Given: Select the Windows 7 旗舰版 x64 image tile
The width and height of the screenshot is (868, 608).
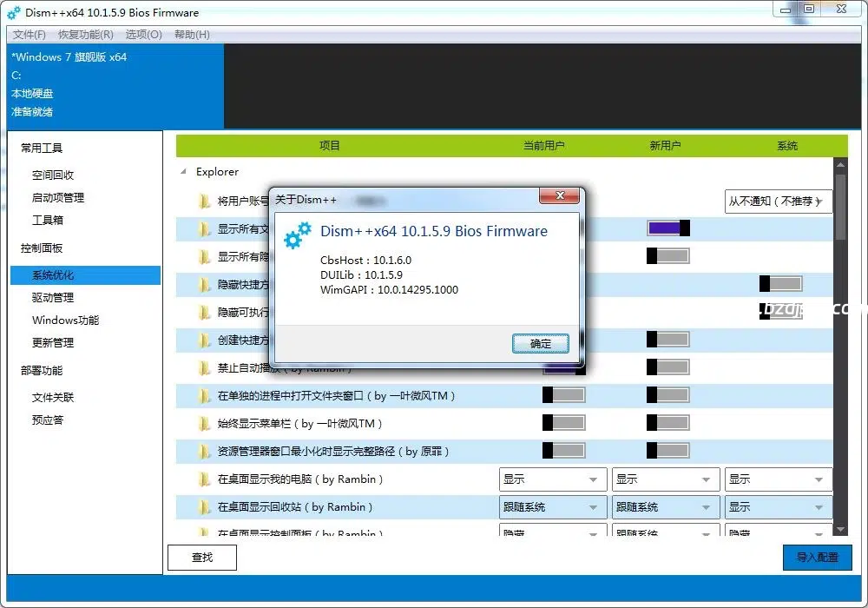Looking at the screenshot, I should 115,86.
